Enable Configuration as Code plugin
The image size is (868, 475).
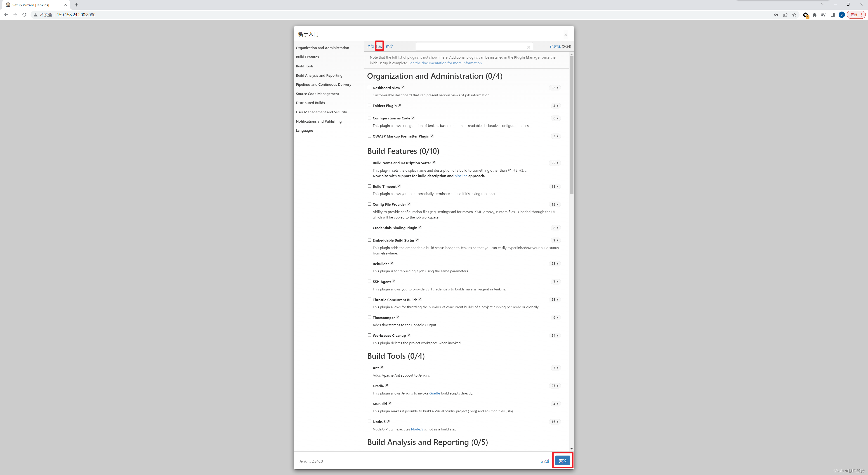369,118
